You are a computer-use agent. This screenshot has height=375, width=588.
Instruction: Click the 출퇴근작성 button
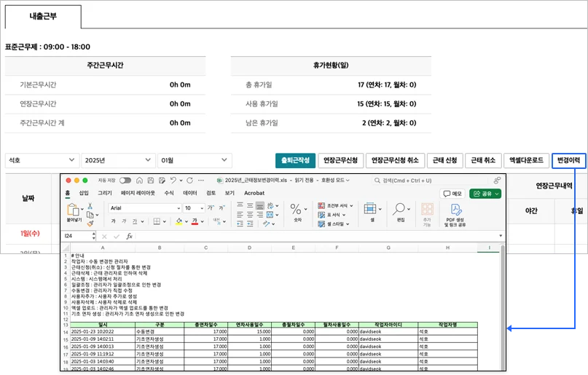pos(295,160)
